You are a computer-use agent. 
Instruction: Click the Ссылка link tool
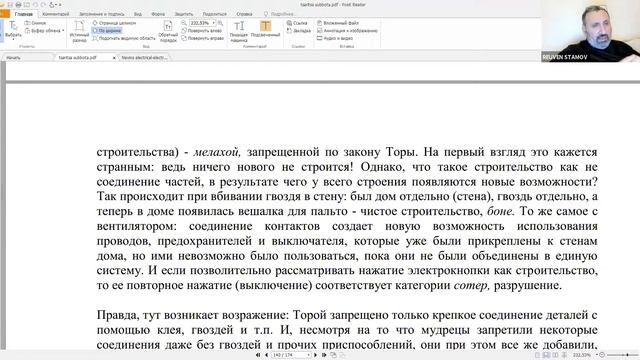click(x=297, y=23)
